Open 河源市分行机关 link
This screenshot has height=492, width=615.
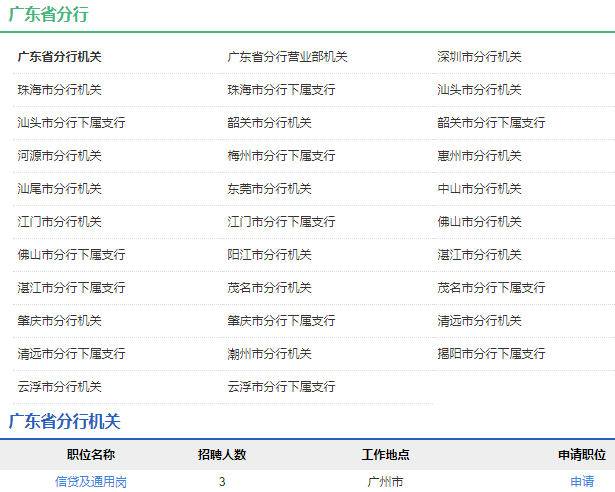coord(59,156)
